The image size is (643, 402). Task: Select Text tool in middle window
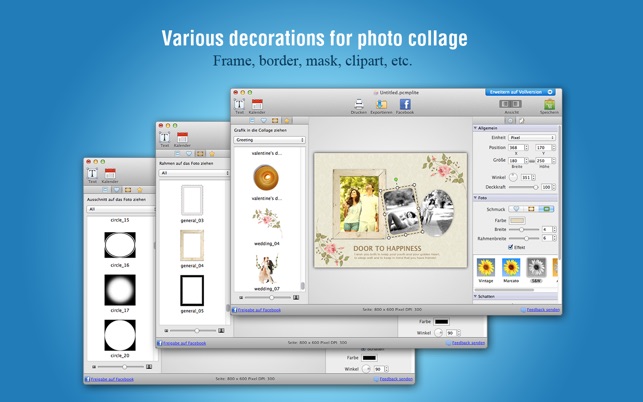(165, 137)
